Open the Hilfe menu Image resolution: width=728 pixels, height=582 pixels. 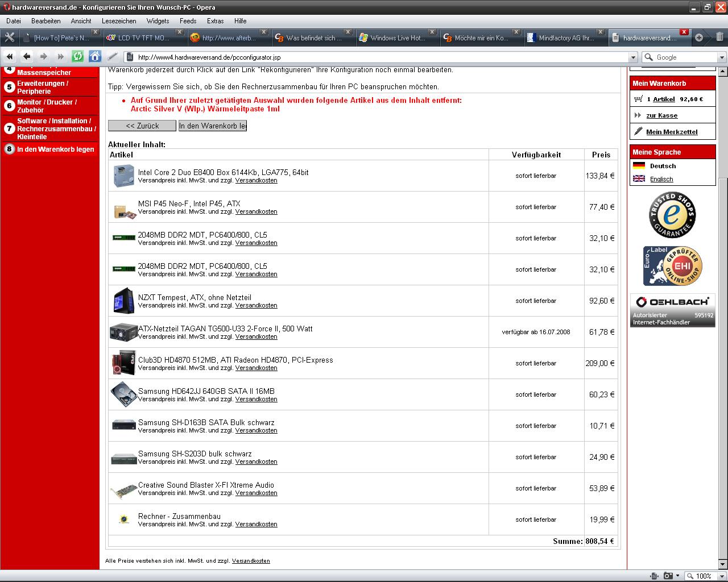click(241, 20)
